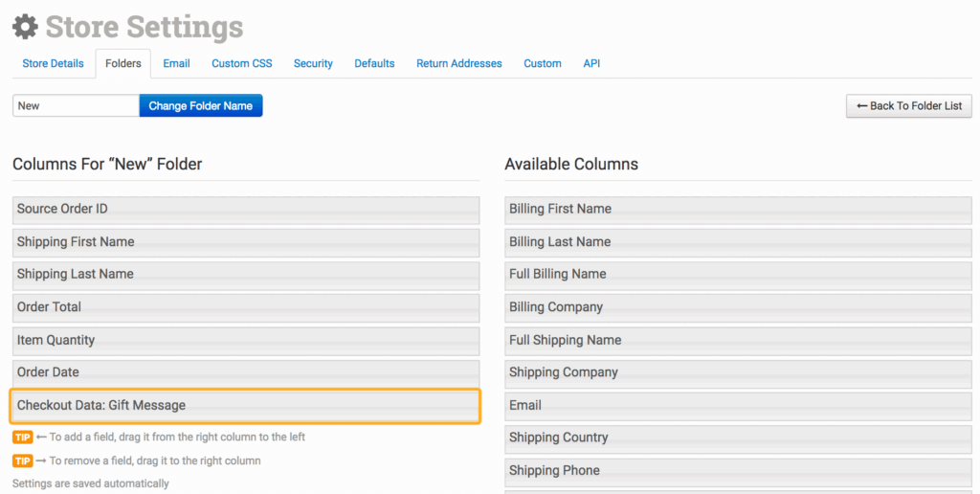
Task: Open the Custom CSS tab
Action: (242, 63)
